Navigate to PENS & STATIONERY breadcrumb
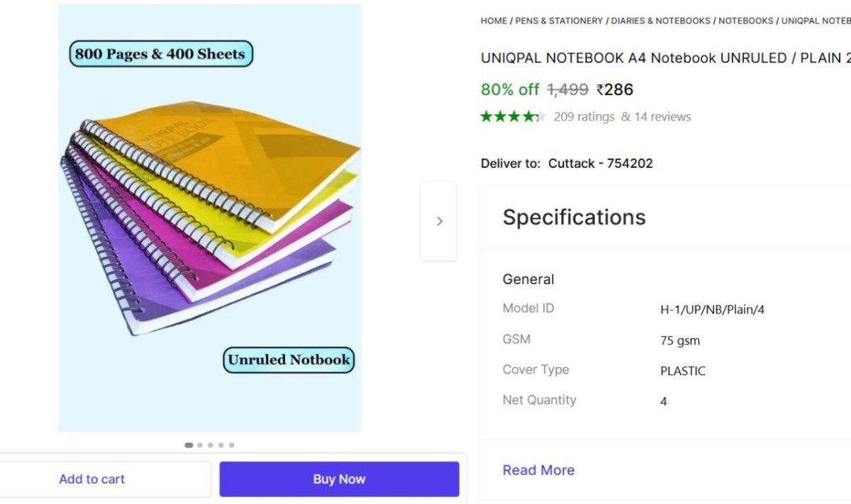Screen dimensions: 851x504 click(557, 21)
